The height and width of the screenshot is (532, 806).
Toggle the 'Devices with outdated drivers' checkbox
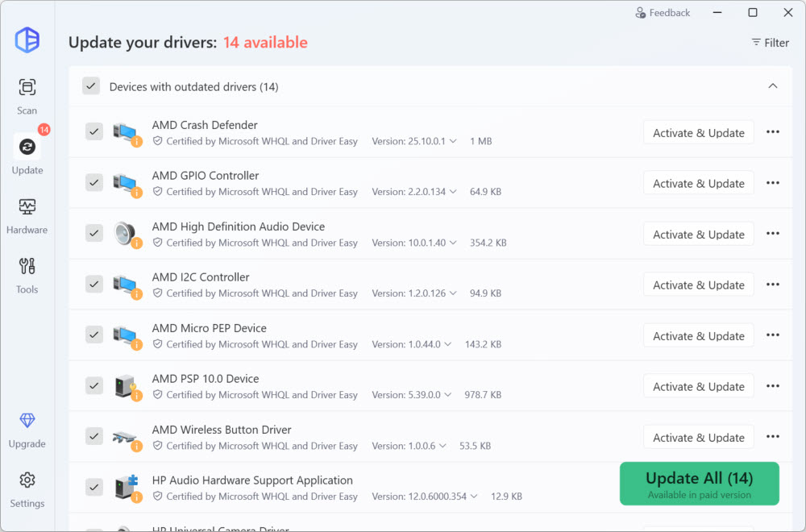(91, 86)
